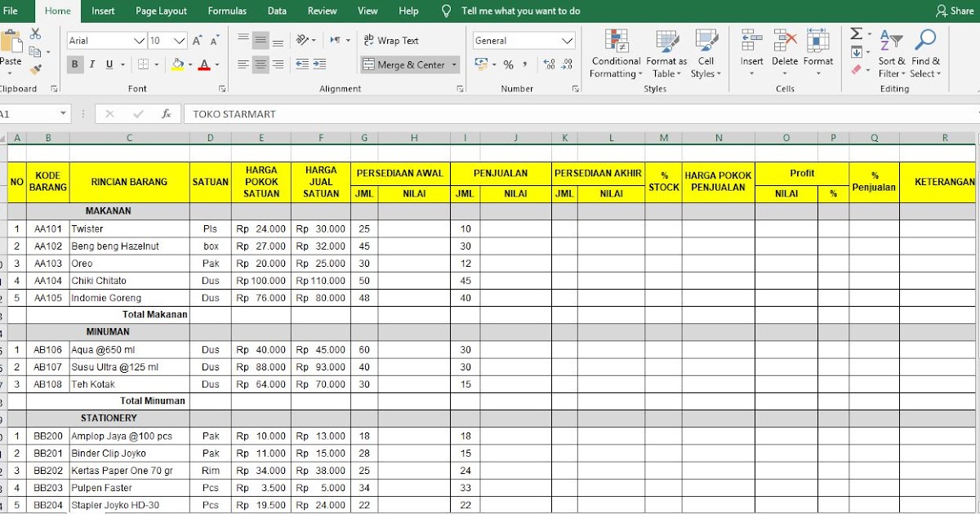This screenshot has height=514, width=980.
Task: Open the font size dropdown
Action: [x=179, y=40]
